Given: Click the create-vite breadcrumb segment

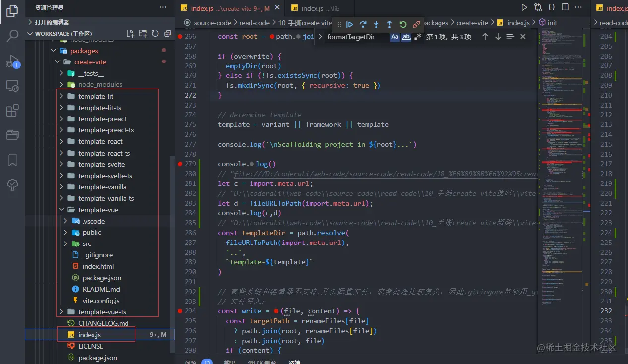Looking at the screenshot, I should [x=473, y=23].
